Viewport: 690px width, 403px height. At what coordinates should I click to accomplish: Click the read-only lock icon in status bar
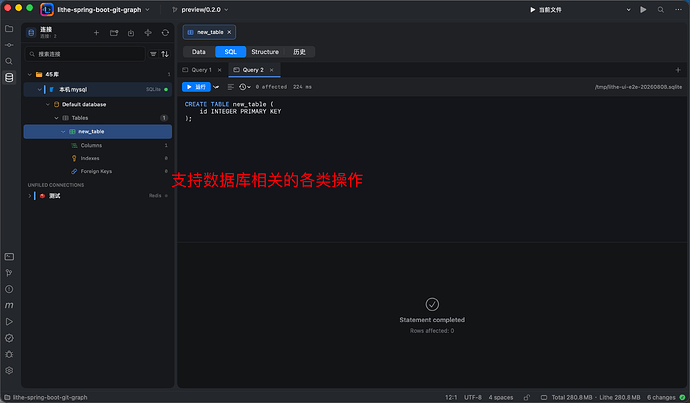coord(527,397)
